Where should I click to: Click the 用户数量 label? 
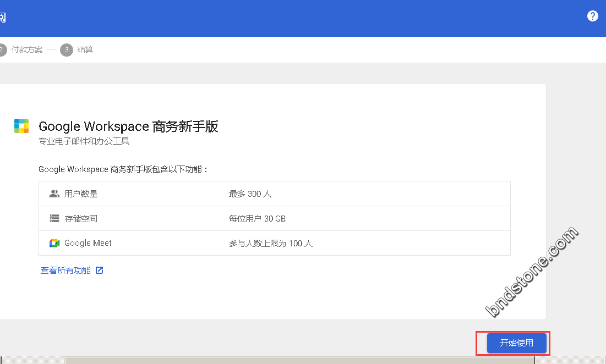click(81, 194)
